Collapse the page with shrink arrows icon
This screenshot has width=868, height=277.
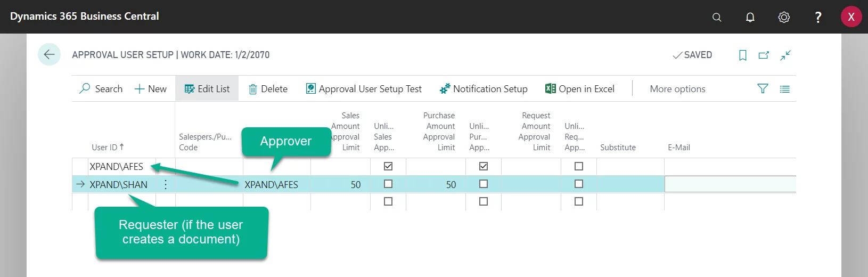click(785, 55)
